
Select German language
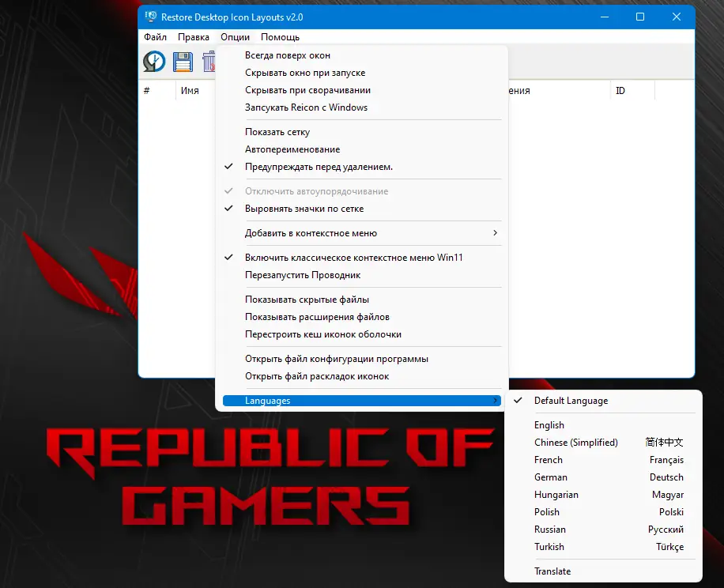coord(604,477)
